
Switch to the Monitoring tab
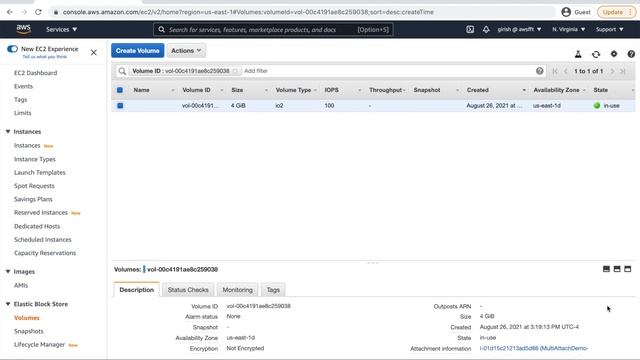(237, 289)
